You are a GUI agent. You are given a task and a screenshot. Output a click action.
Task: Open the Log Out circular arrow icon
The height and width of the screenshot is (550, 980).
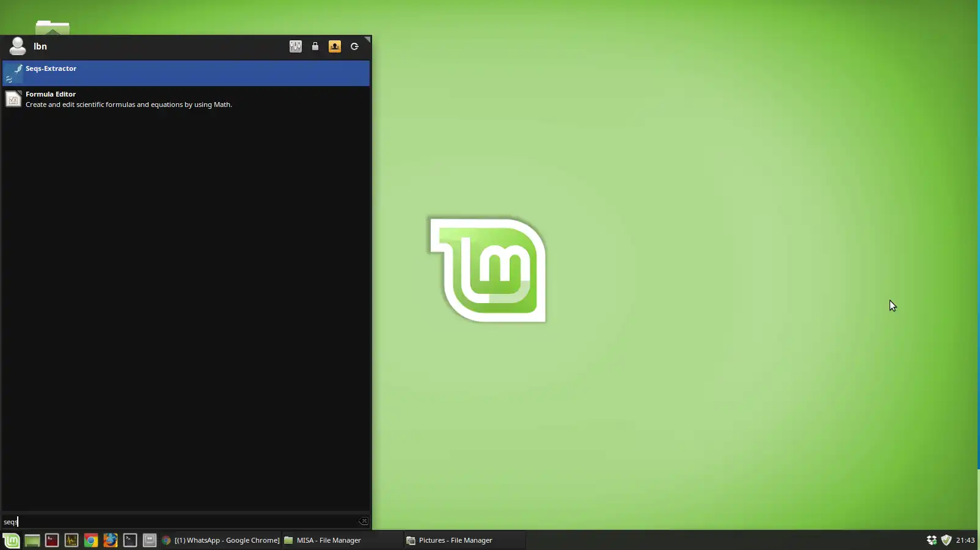[x=354, y=46]
